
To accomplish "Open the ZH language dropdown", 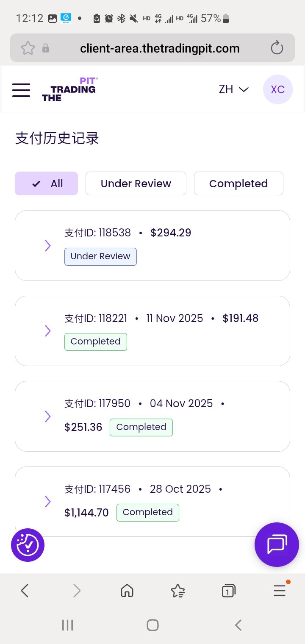I will coord(233,89).
